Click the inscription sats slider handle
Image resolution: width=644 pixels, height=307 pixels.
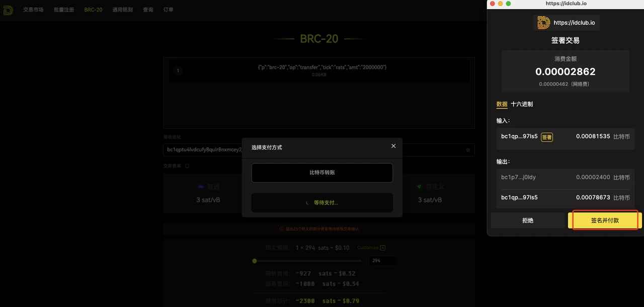(255, 261)
